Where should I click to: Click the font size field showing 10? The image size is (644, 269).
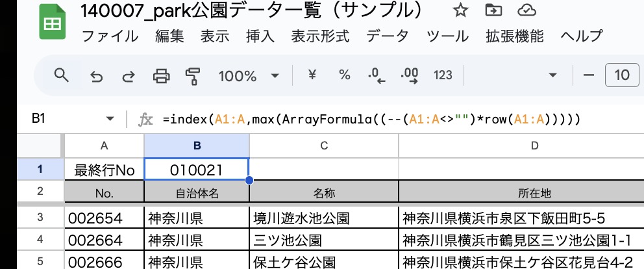pyautogui.click(x=621, y=75)
